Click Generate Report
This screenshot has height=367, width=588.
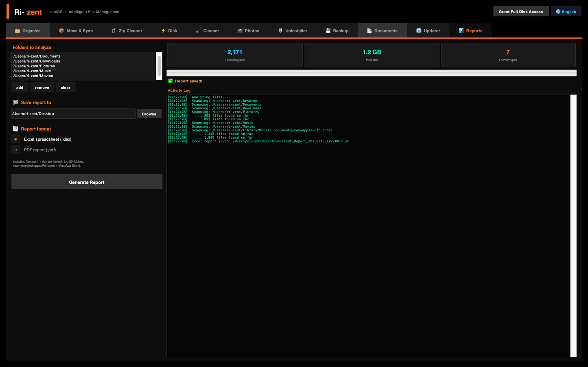coord(87,182)
